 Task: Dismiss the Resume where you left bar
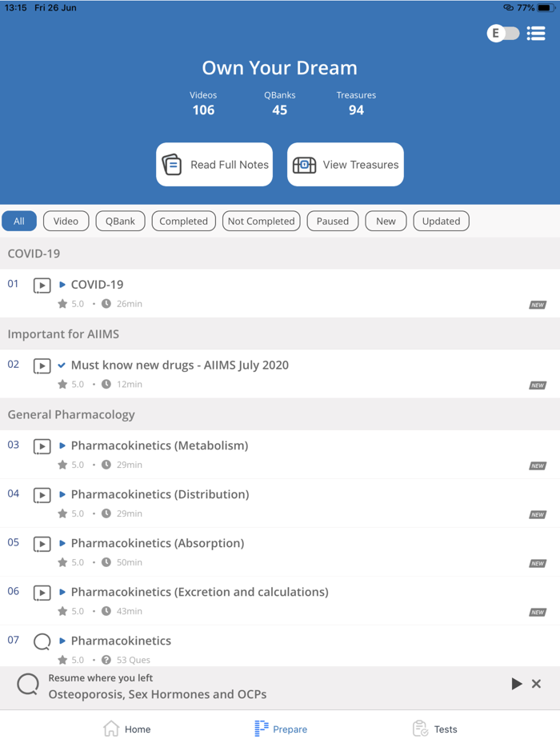pos(536,684)
